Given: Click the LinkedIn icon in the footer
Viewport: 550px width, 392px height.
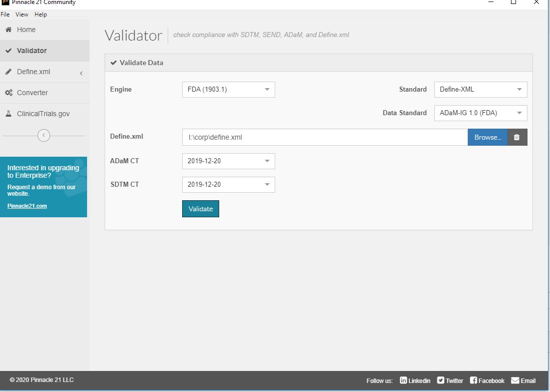Looking at the screenshot, I should point(403,380).
